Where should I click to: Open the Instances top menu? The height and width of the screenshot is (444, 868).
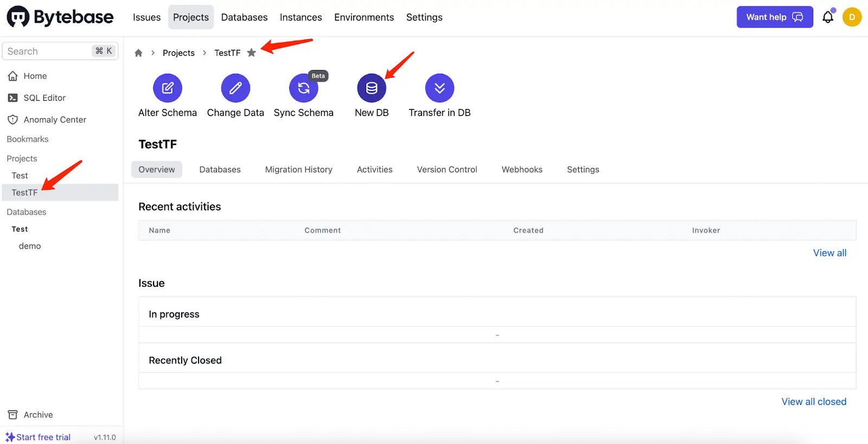tap(301, 17)
